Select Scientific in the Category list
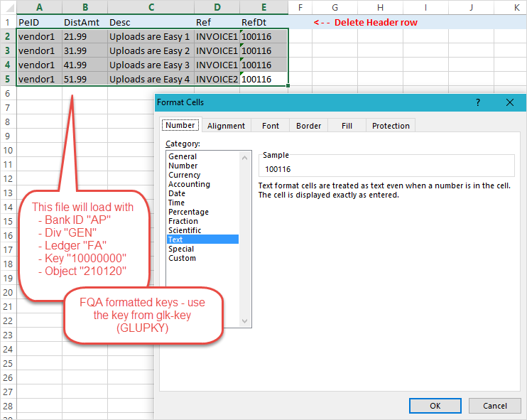527x420 pixels. pos(185,230)
